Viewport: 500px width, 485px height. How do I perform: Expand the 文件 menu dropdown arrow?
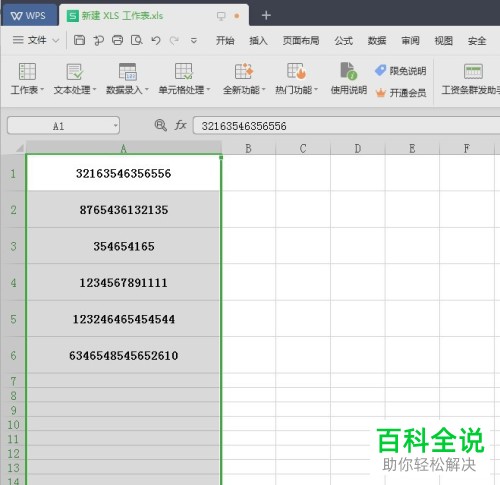pos(56,41)
